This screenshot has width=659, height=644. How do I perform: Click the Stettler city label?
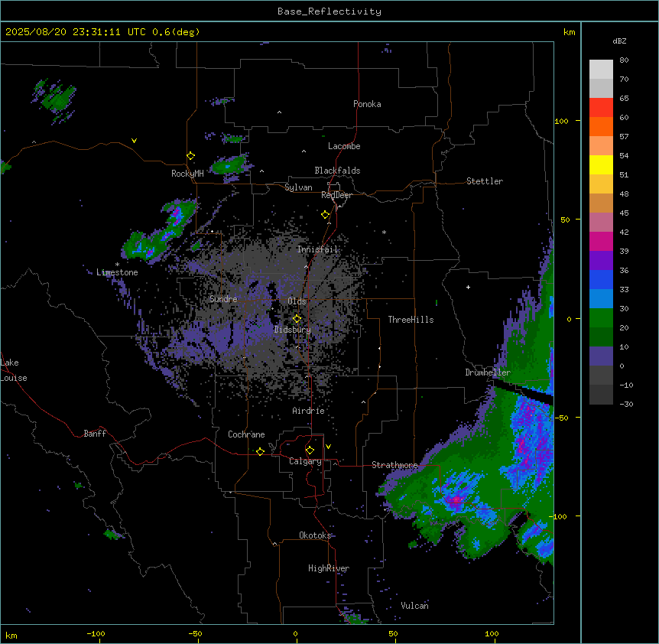(x=485, y=181)
